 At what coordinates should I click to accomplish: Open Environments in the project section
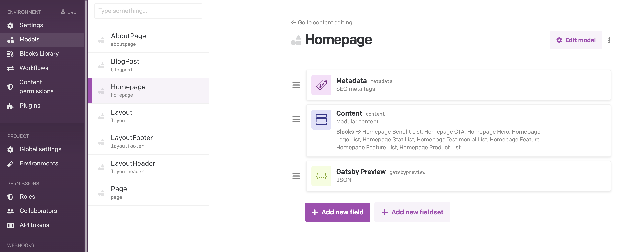pyautogui.click(x=39, y=163)
